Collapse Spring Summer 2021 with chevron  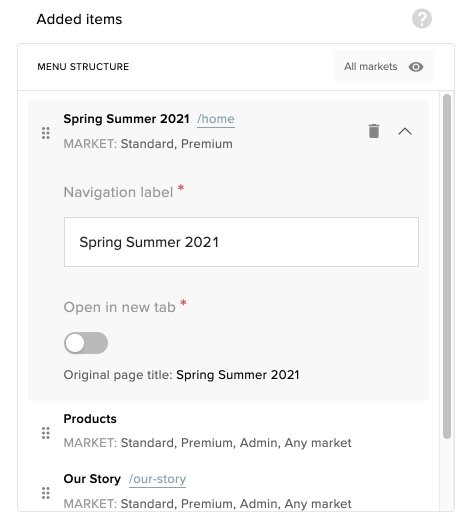click(405, 131)
